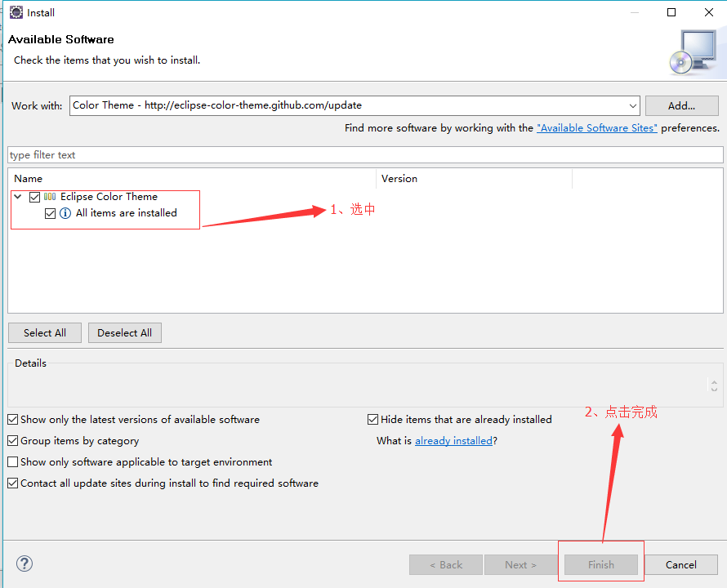Image resolution: width=727 pixels, height=588 pixels.
Task: Click the info icon beside All items are installed
Action: pyautogui.click(x=65, y=213)
